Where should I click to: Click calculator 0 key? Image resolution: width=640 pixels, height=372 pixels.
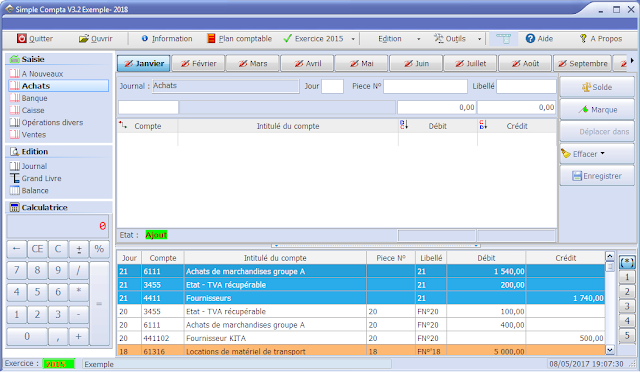[27, 336]
